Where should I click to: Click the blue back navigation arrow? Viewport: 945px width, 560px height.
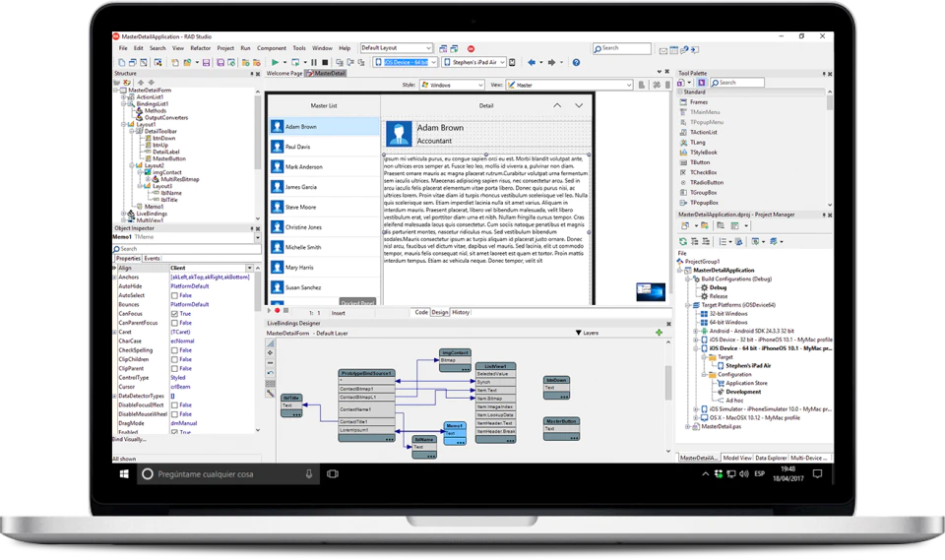532,62
